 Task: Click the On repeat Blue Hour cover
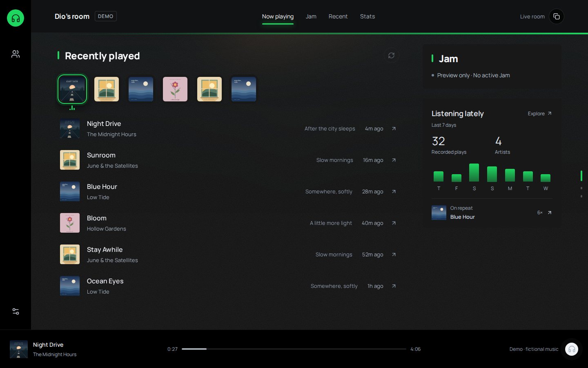[x=439, y=213]
